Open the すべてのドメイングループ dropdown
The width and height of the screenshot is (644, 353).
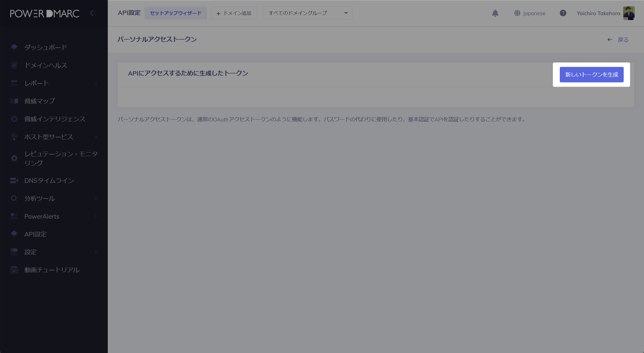tap(307, 13)
